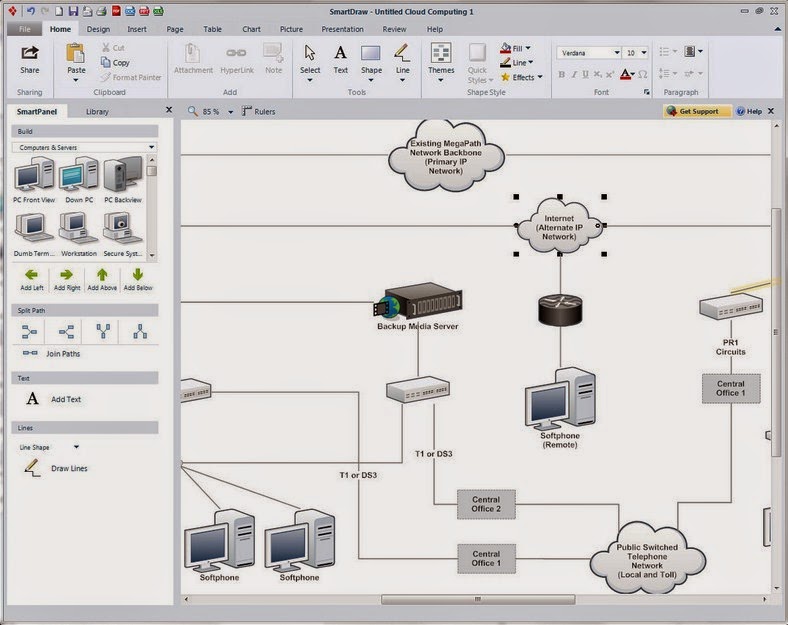
Task: Toggle Rulers display
Action: (259, 111)
